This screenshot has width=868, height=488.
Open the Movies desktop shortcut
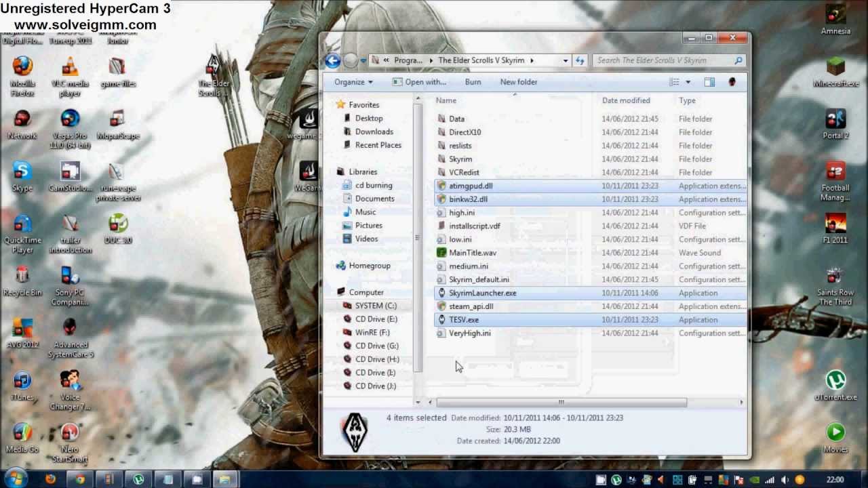tap(835, 438)
